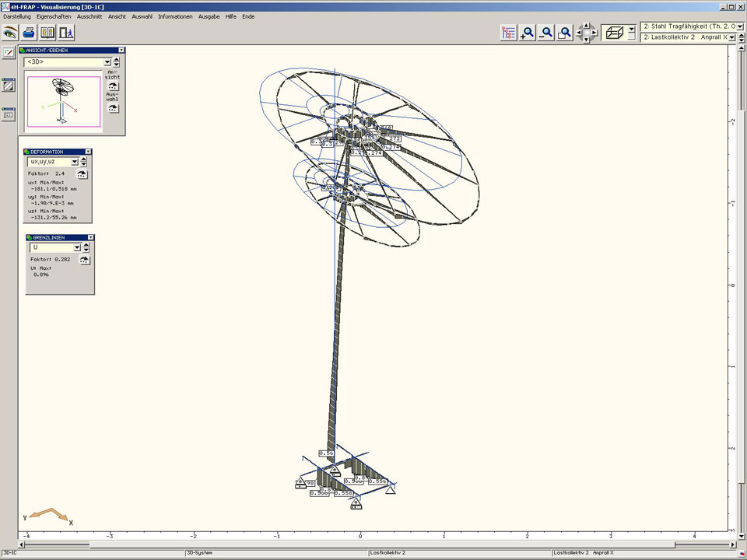This screenshot has width=747, height=560.
Task: Click the zoom window magnifier icon
Action: coord(566,33)
